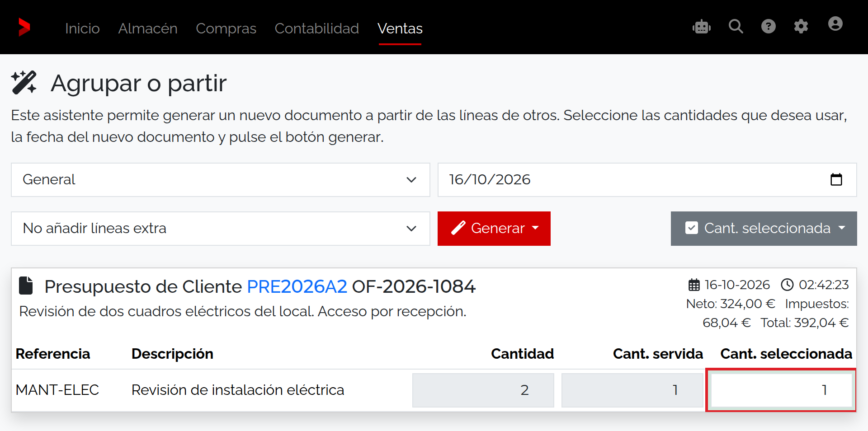The image size is (868, 431).
Task: Click the Cantidad column header
Action: point(523,354)
